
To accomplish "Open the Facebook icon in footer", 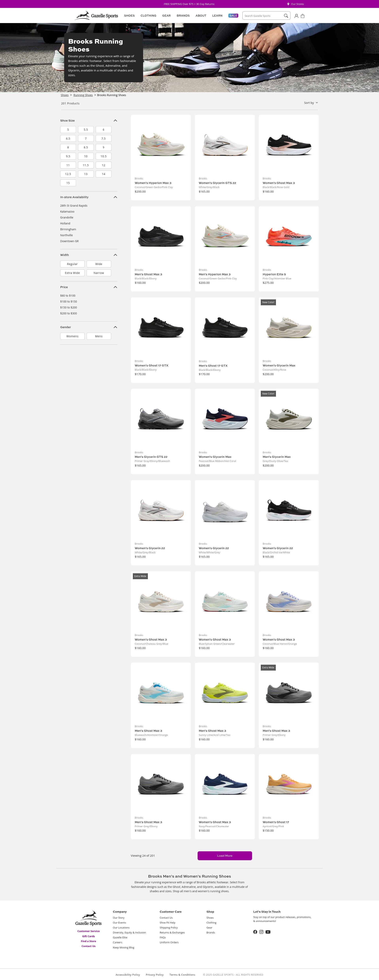I will click(x=255, y=932).
